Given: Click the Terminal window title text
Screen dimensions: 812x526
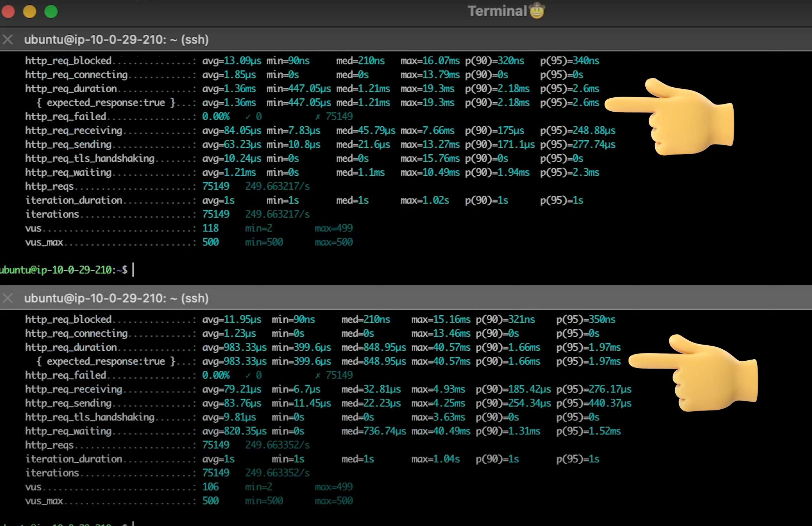Looking at the screenshot, I should pyautogui.click(x=497, y=11).
